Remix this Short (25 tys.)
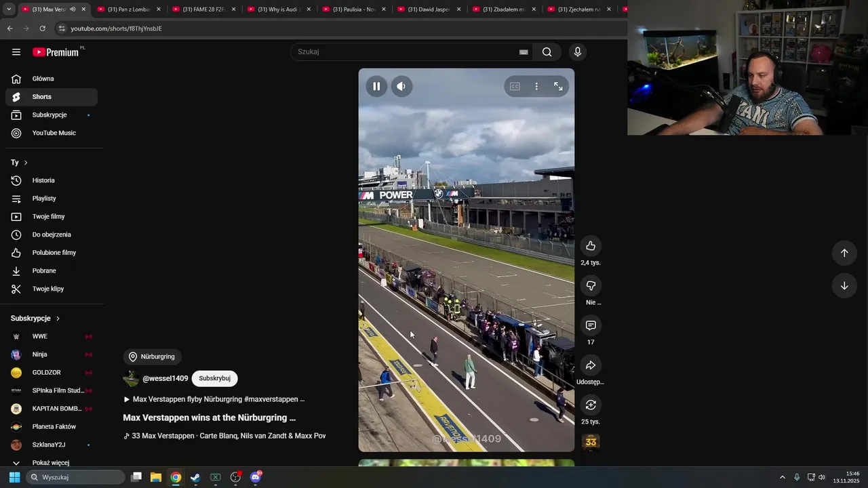Screen dimensions: 868x488 click(x=591, y=405)
